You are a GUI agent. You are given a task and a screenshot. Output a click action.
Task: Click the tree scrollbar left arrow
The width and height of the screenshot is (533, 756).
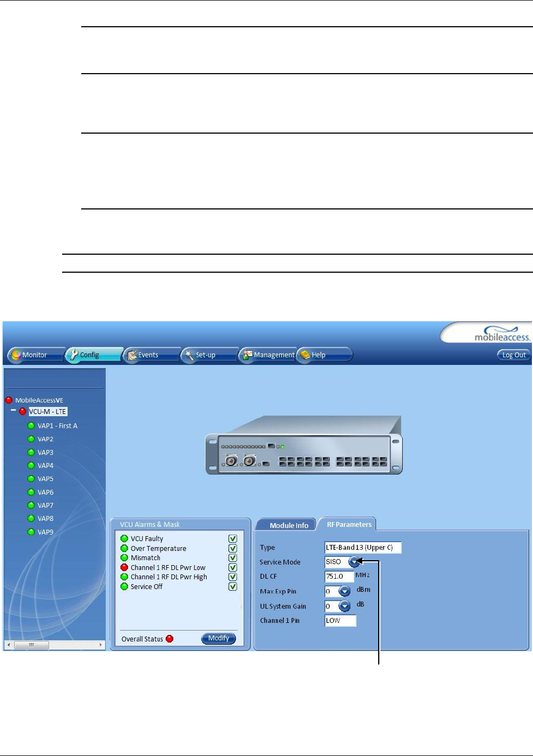pyautogui.click(x=8, y=645)
